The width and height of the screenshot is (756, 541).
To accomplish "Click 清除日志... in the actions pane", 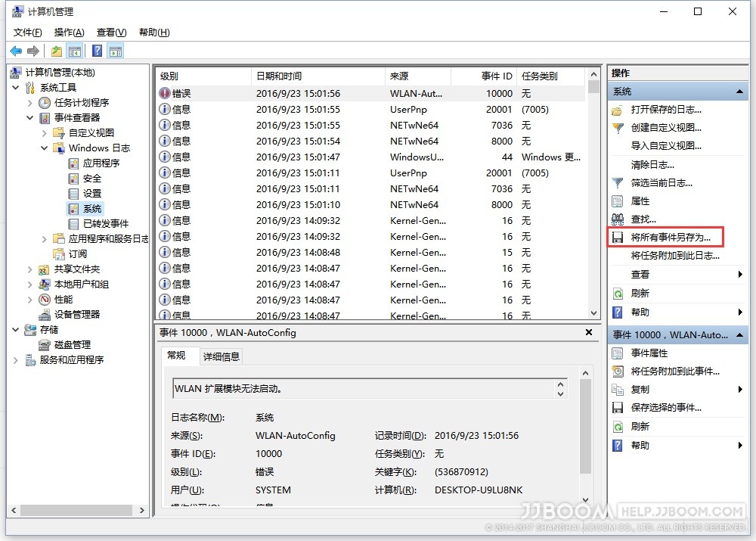I will pos(652,164).
